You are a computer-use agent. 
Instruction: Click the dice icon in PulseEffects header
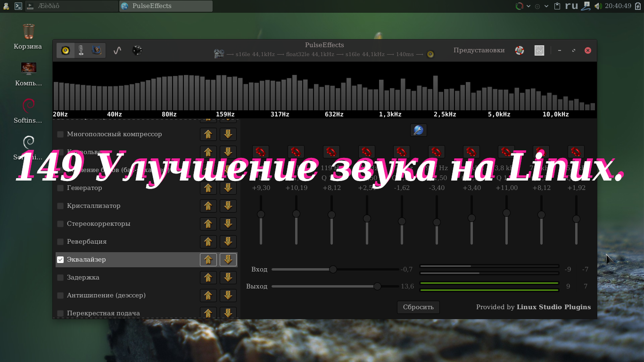click(x=137, y=50)
